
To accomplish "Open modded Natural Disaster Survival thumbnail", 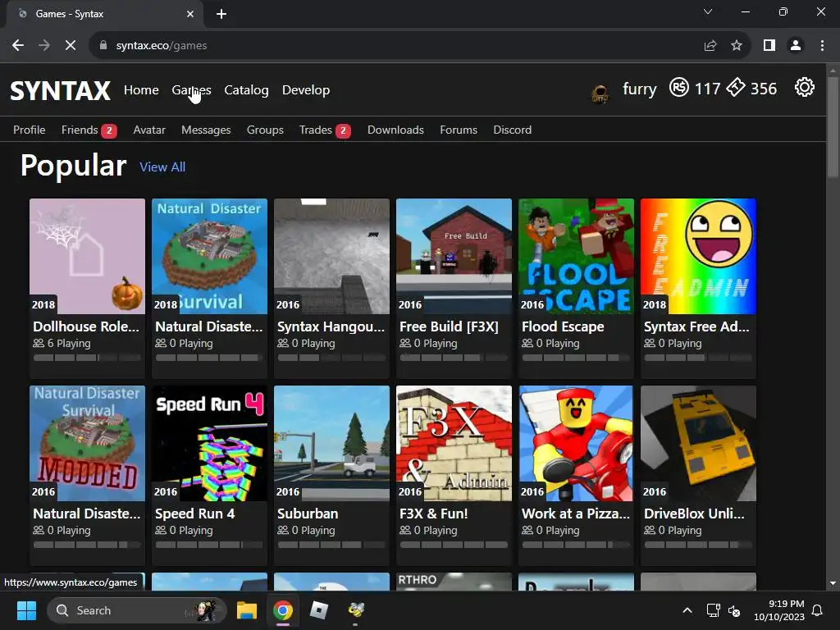I will [x=87, y=443].
